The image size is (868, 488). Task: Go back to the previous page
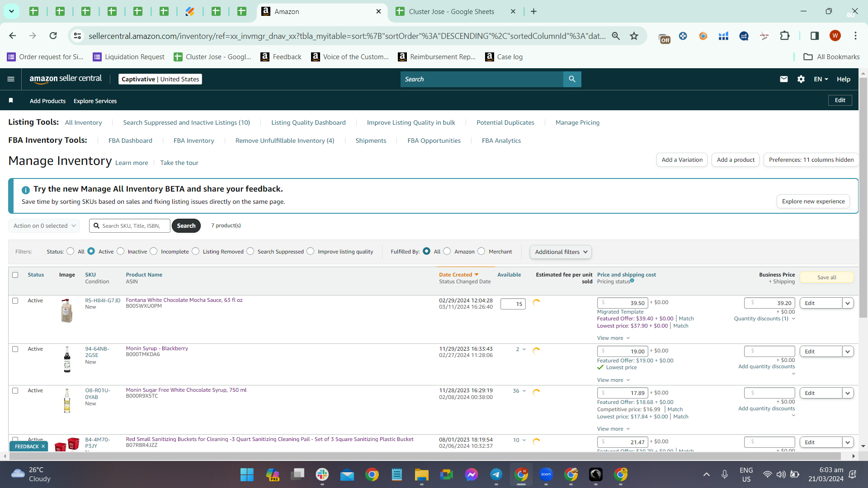13,36
